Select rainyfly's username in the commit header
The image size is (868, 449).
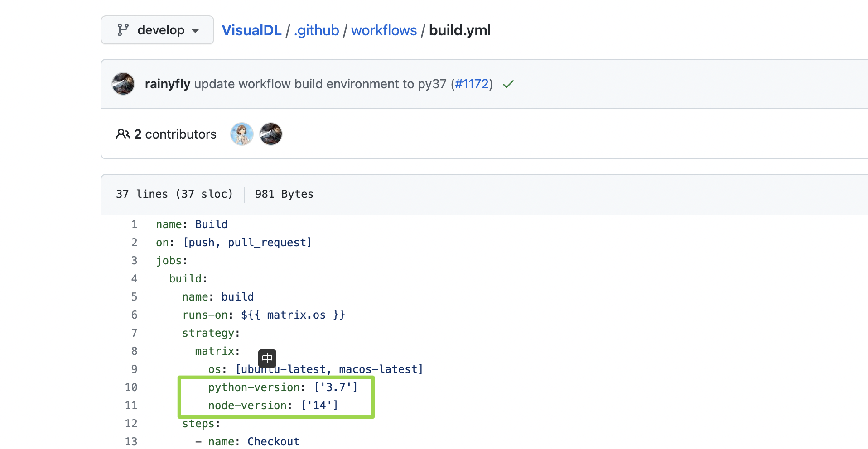coord(167,84)
